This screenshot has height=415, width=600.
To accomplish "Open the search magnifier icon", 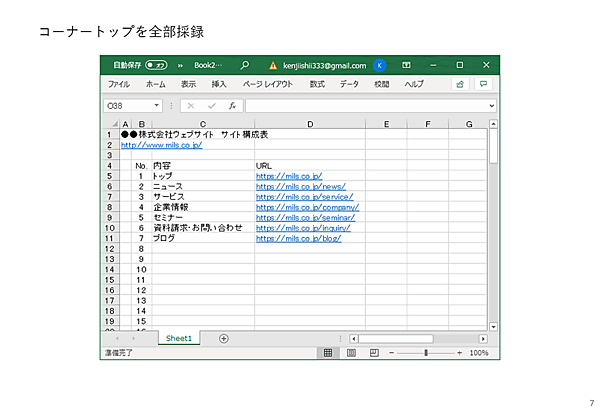I will (x=245, y=65).
